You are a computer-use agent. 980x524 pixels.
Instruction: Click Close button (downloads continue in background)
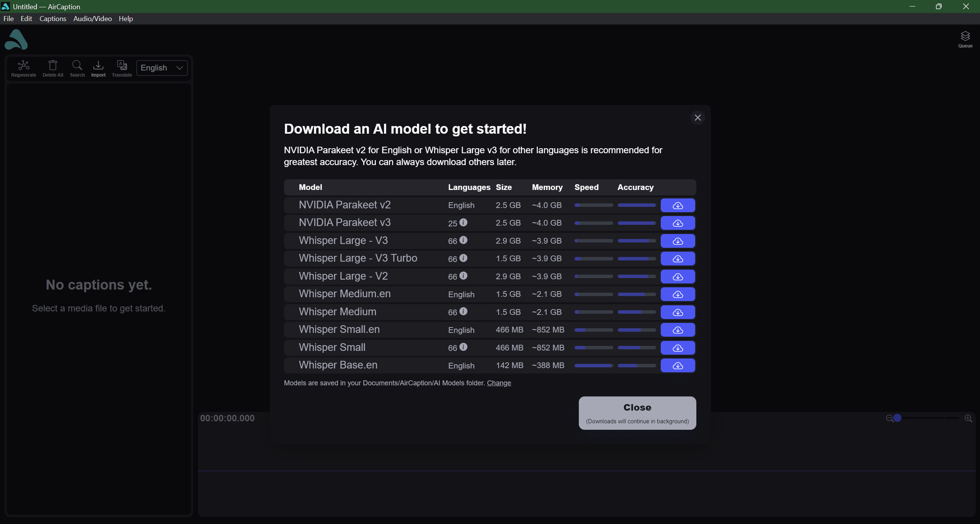(x=637, y=413)
